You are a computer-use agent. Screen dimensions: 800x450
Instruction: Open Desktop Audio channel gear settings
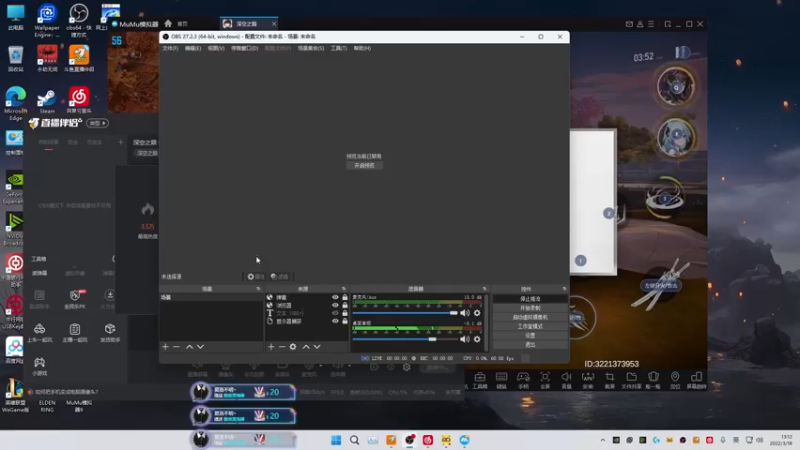(477, 339)
